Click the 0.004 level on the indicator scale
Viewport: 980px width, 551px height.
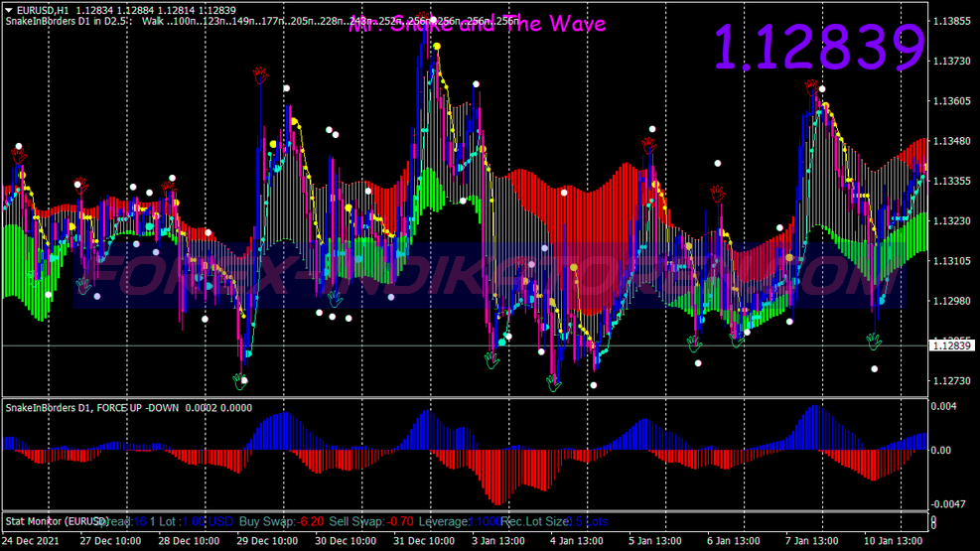[943, 407]
